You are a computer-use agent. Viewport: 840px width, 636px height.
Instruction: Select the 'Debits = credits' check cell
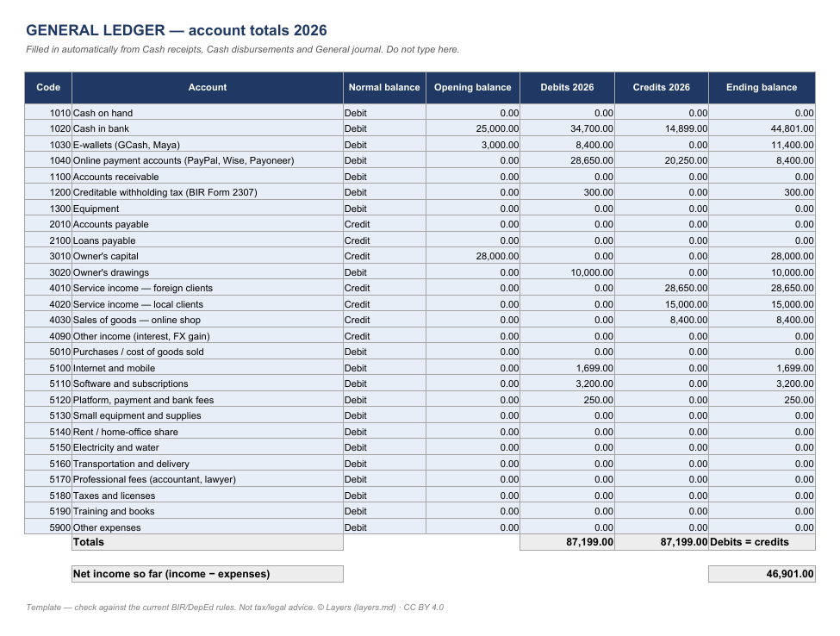coord(762,542)
